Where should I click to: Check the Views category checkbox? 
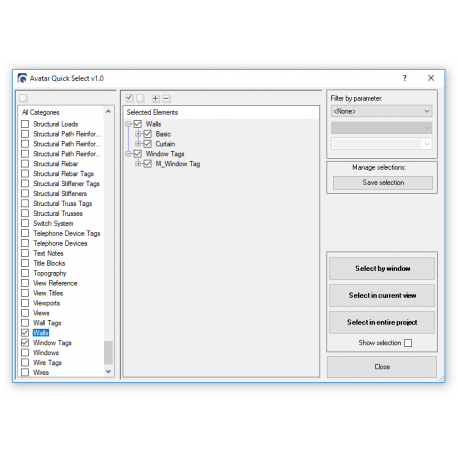(x=25, y=313)
